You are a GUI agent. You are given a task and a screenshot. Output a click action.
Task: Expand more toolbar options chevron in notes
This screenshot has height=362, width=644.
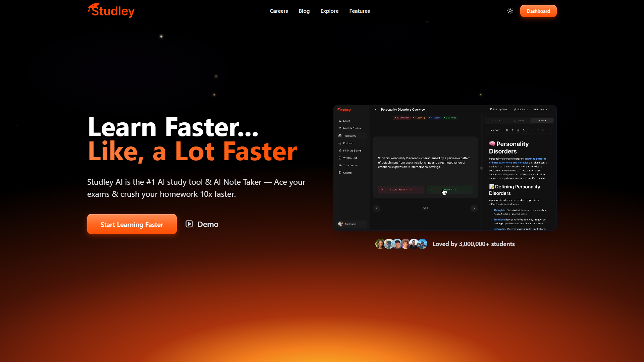pyautogui.click(x=549, y=130)
